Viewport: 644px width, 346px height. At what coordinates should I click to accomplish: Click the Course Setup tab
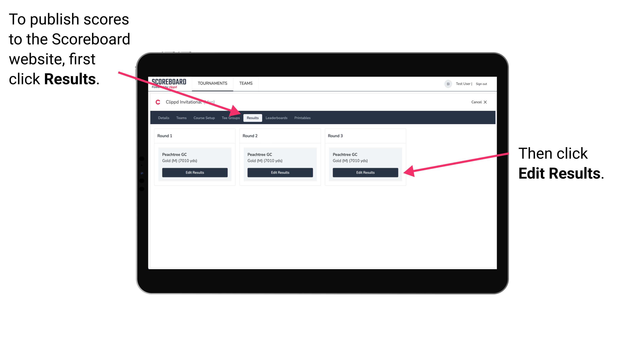[204, 118]
